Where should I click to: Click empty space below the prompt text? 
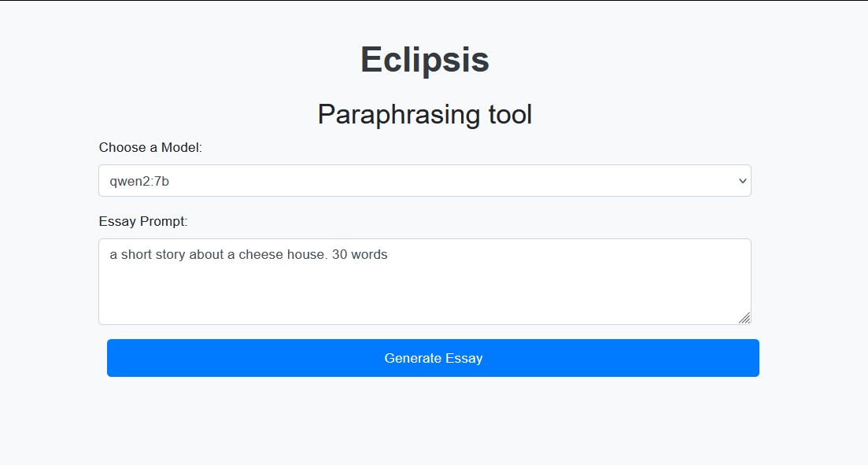coord(425,295)
